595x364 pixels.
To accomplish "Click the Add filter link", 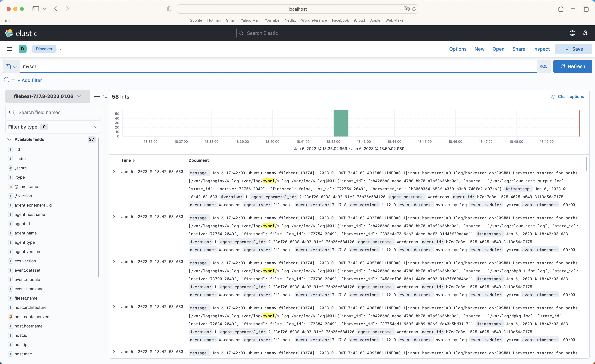I will (x=30, y=80).
